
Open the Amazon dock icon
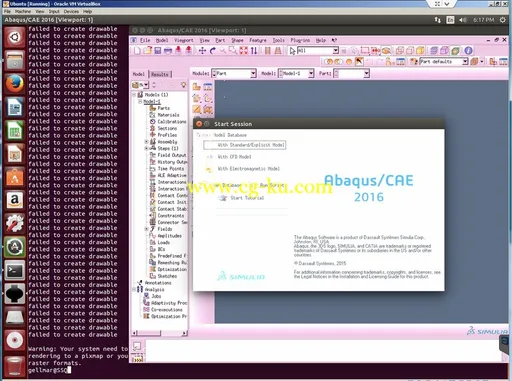(x=14, y=200)
